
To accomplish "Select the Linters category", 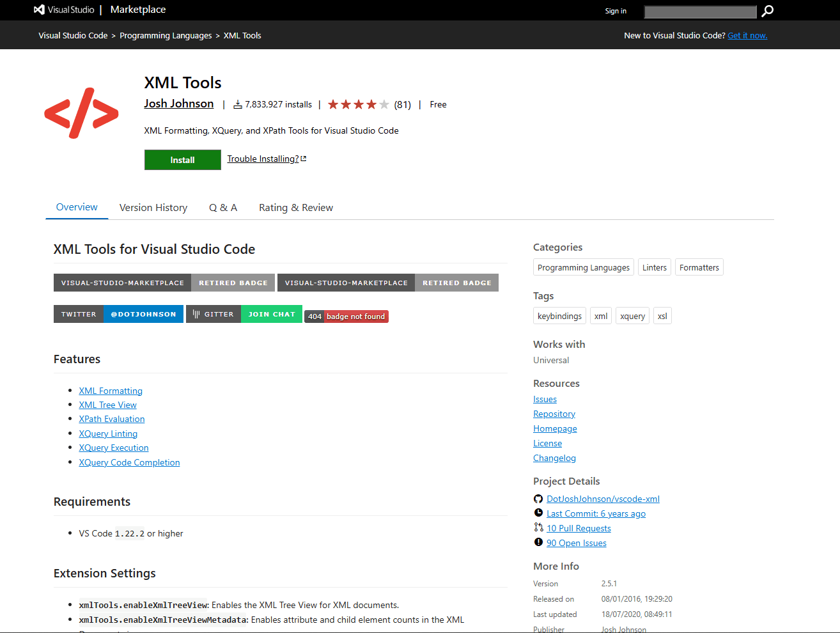I will pos(655,267).
